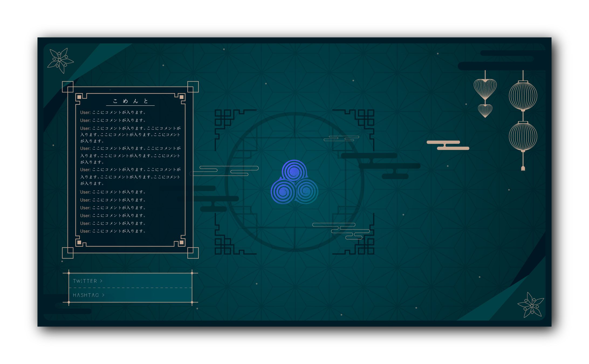Click the TWITTER label
589x364 pixels.
click(x=85, y=281)
